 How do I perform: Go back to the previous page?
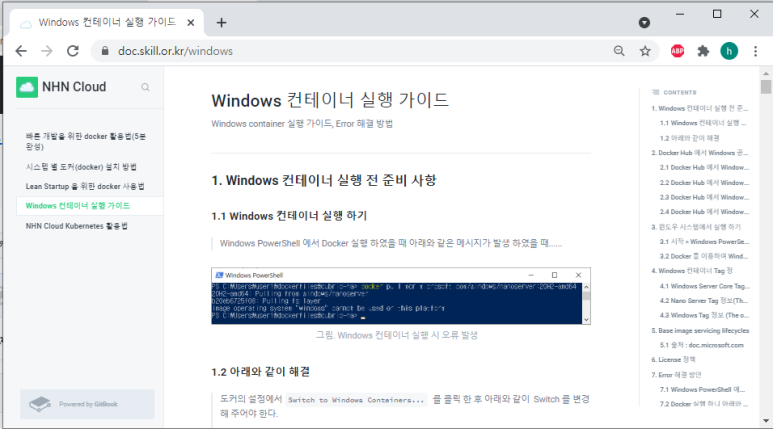21,51
